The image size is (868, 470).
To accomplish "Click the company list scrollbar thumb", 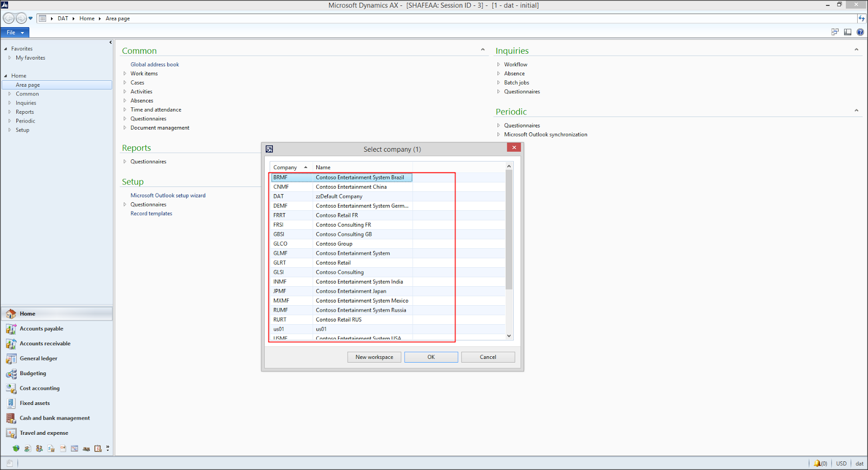I will click(509, 230).
